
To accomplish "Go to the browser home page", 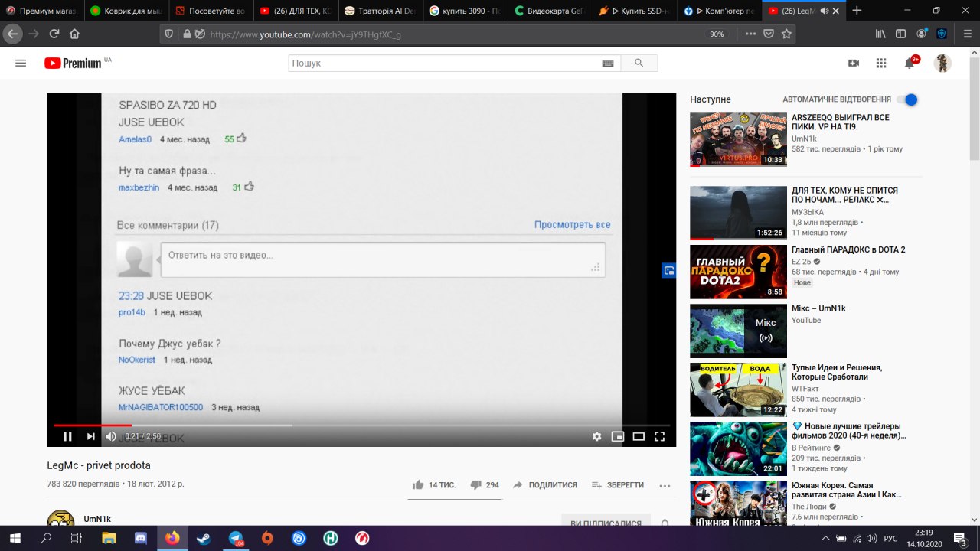I will (74, 34).
